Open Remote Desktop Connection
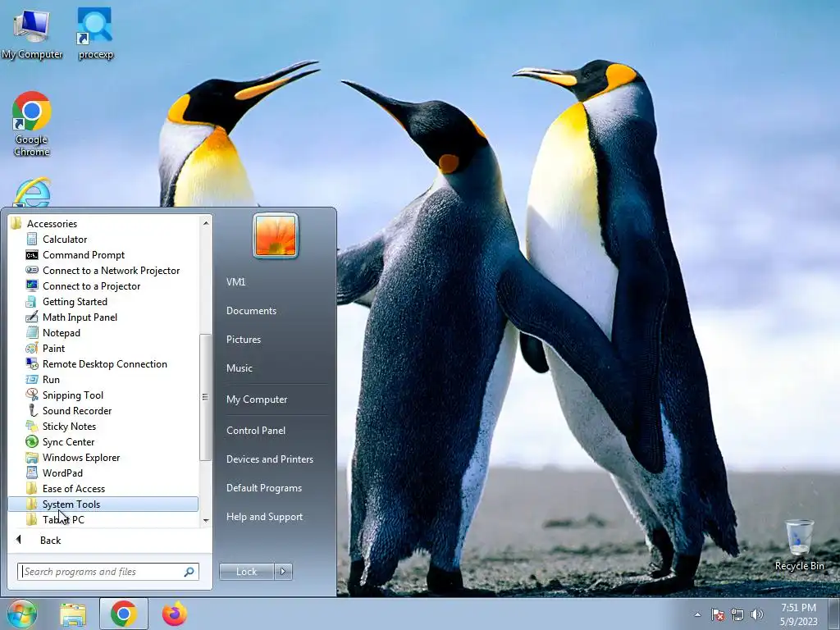The width and height of the screenshot is (840, 630). pos(104,363)
